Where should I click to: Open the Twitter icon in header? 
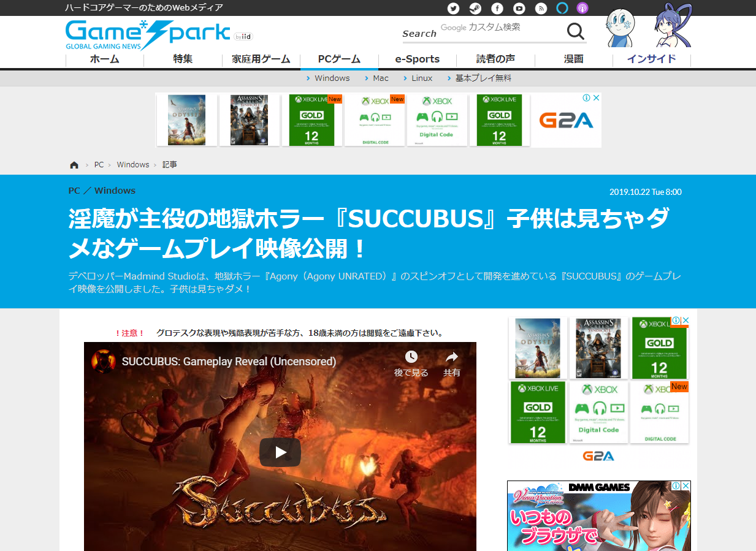coord(453,8)
